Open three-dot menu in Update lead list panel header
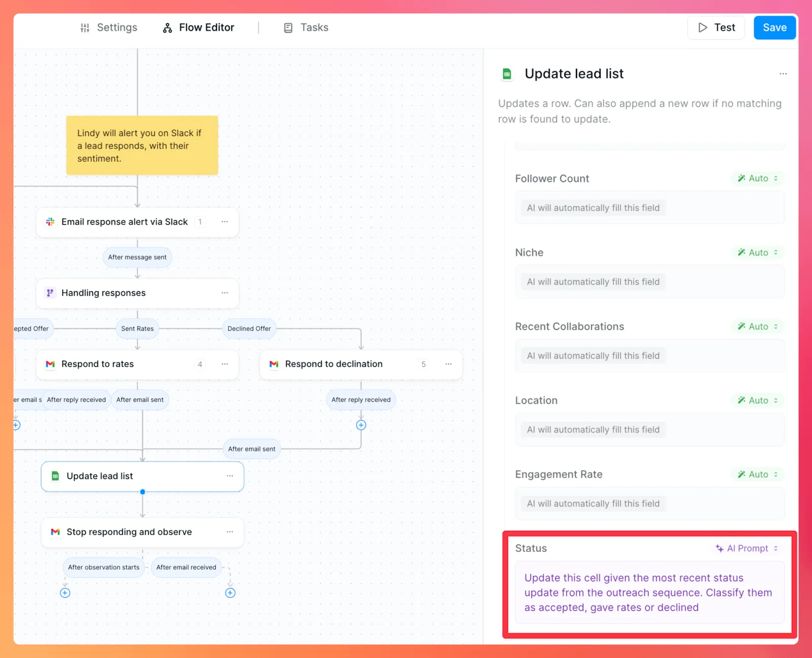 [x=783, y=74]
